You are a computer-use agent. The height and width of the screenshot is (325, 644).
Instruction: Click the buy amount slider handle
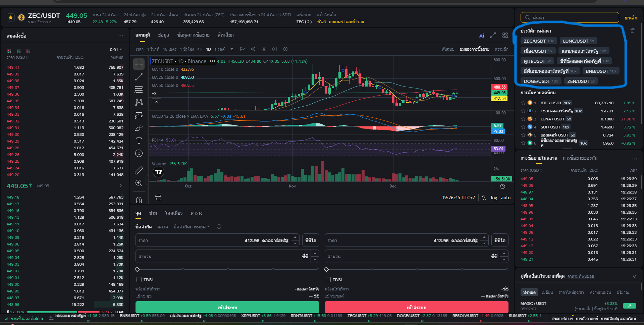coord(137,269)
